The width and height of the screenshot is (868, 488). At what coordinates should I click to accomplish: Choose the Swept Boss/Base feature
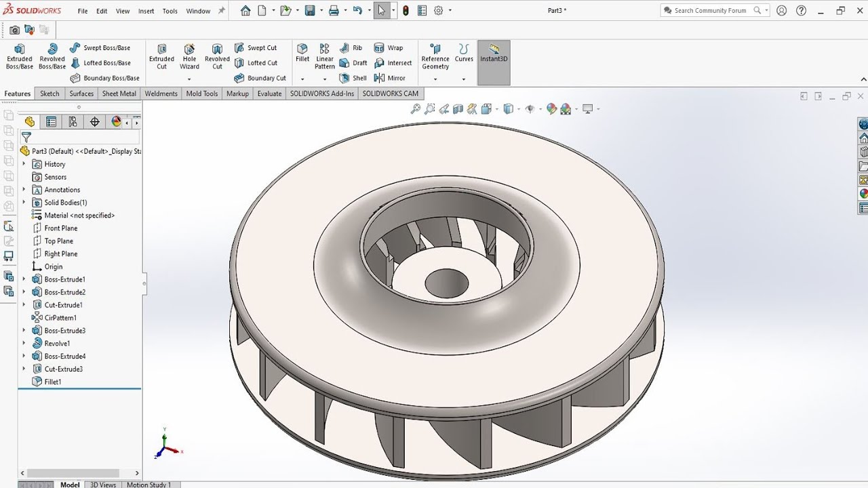[x=100, y=47]
